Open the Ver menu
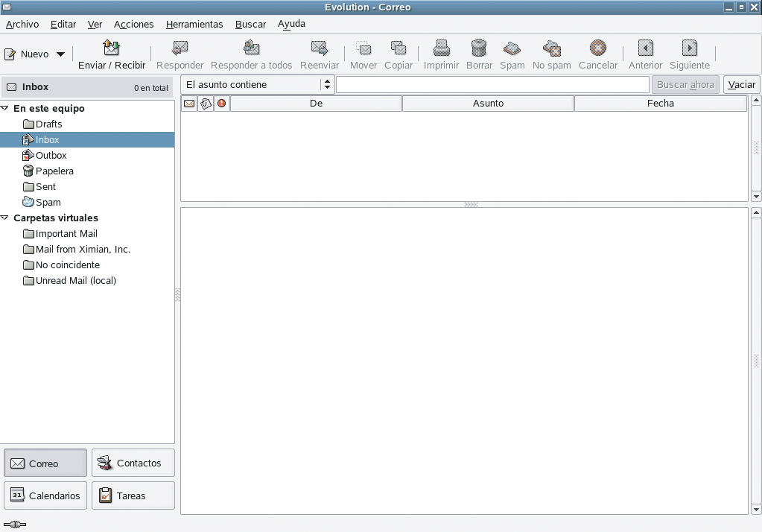This screenshot has width=762, height=532. tap(95, 25)
